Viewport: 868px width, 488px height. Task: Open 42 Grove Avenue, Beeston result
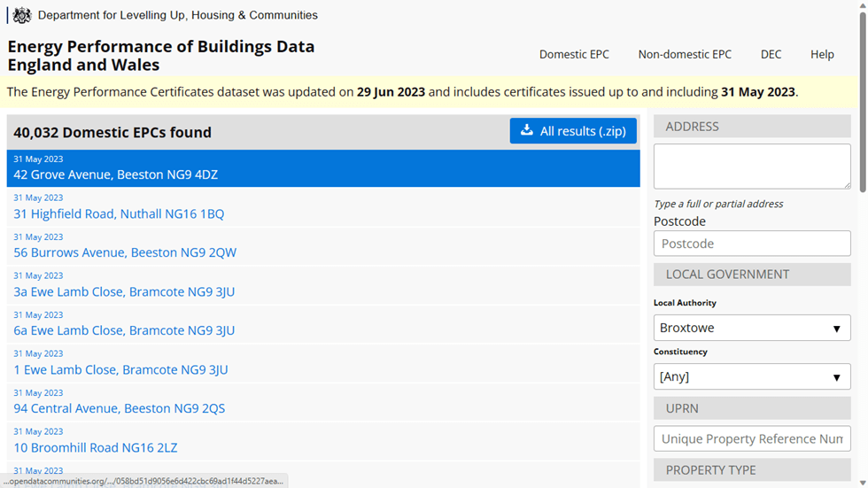click(x=115, y=174)
